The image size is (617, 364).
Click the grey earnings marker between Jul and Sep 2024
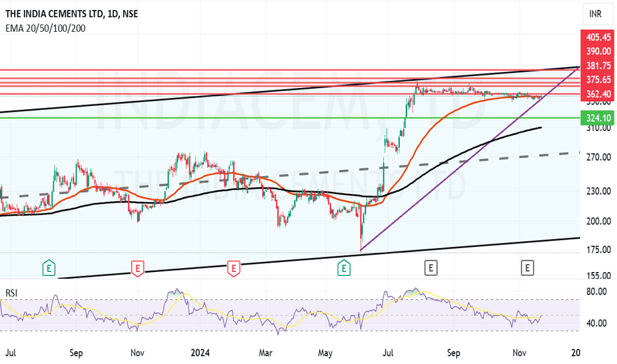click(x=431, y=269)
